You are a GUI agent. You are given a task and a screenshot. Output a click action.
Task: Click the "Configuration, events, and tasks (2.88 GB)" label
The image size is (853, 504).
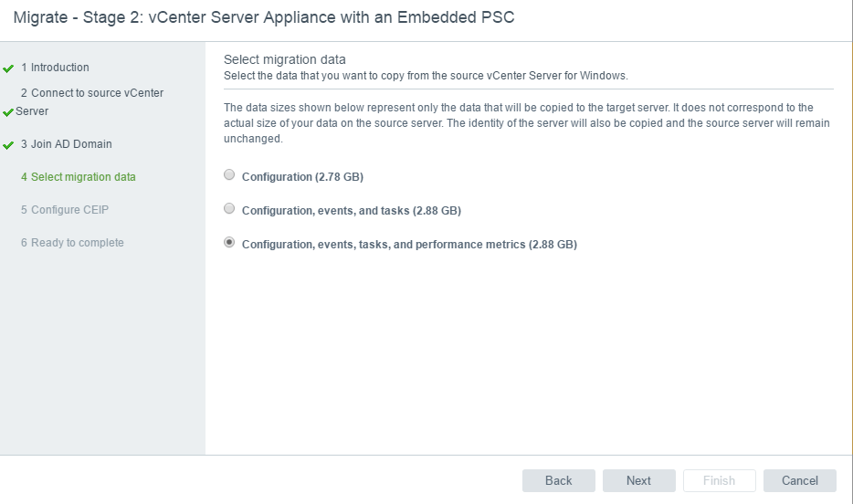[x=351, y=211]
